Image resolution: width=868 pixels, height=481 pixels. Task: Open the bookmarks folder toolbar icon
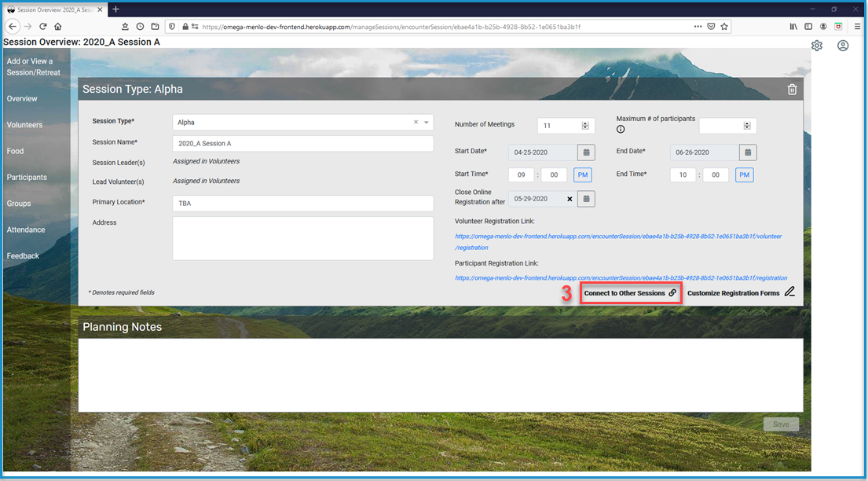(x=155, y=26)
